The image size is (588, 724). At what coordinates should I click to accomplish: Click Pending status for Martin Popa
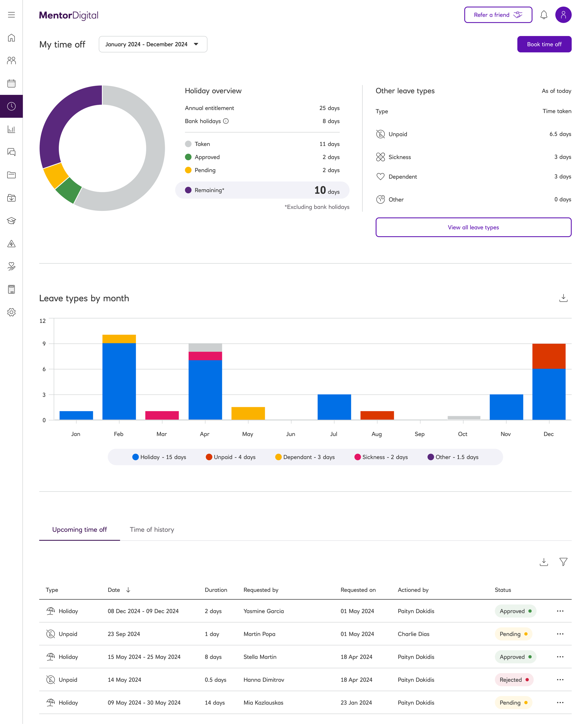pyautogui.click(x=513, y=634)
